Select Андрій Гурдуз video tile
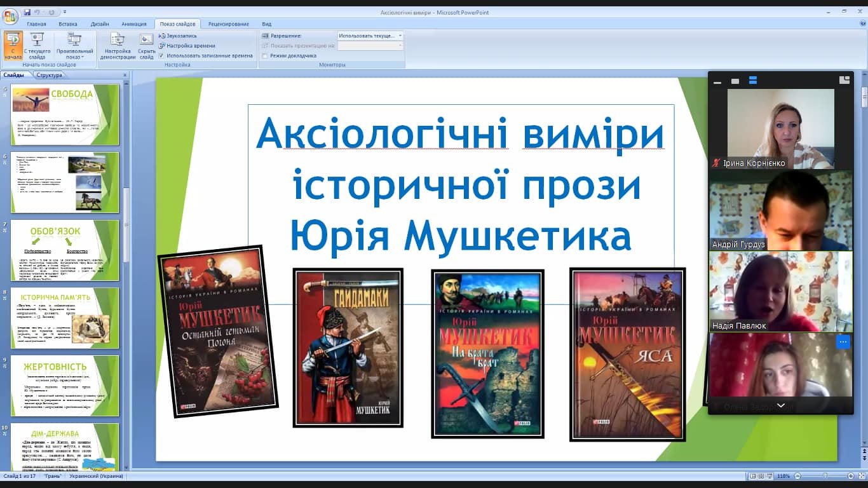868x488 pixels. click(781, 210)
